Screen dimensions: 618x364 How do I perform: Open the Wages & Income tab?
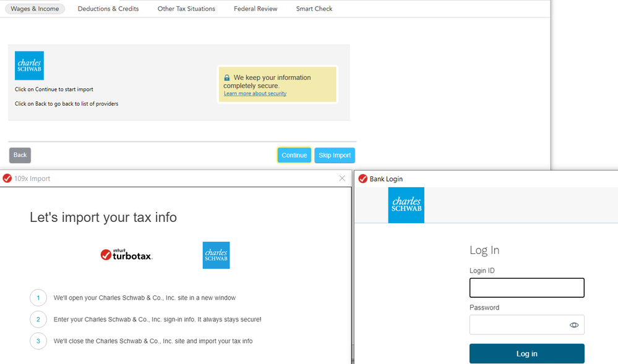pos(35,9)
